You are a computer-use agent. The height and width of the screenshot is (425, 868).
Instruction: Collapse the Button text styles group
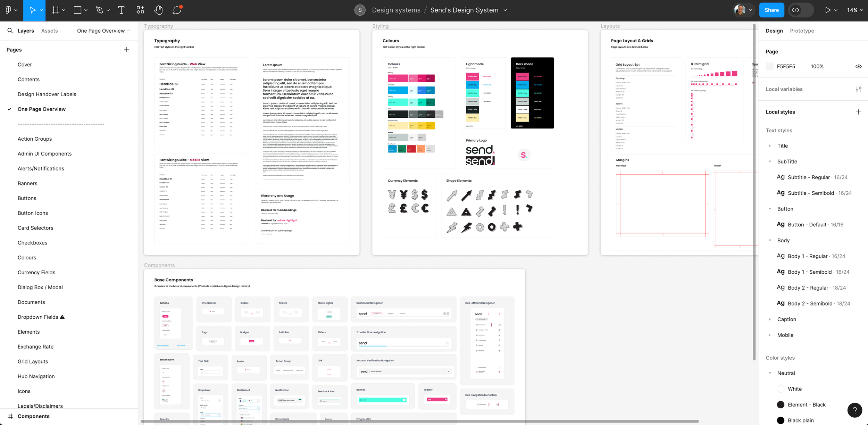pos(770,209)
